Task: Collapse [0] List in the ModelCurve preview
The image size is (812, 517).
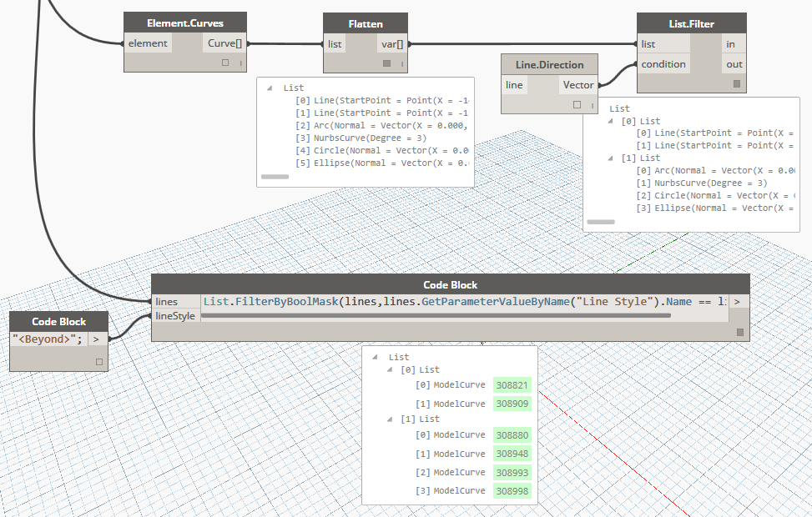Action: tap(388, 369)
